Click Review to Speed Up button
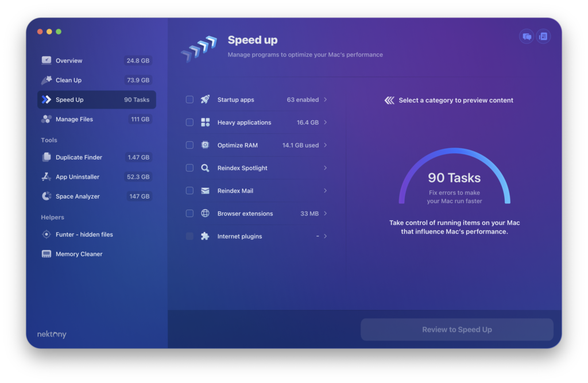Image resolution: width=588 pixels, height=383 pixels. click(x=457, y=330)
